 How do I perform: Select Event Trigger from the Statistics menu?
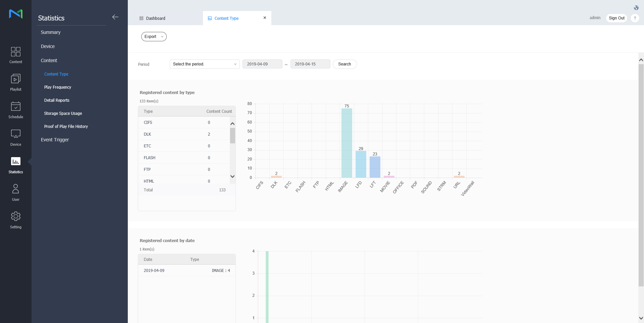pos(54,140)
